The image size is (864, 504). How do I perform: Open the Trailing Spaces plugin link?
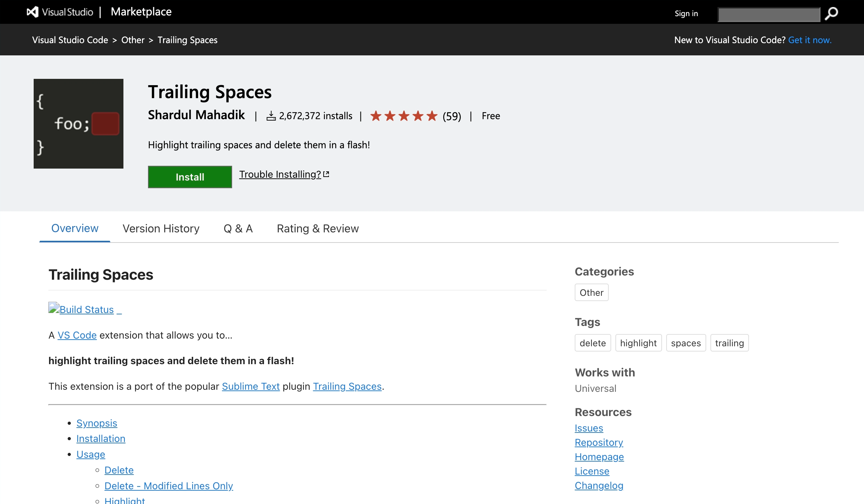click(347, 386)
